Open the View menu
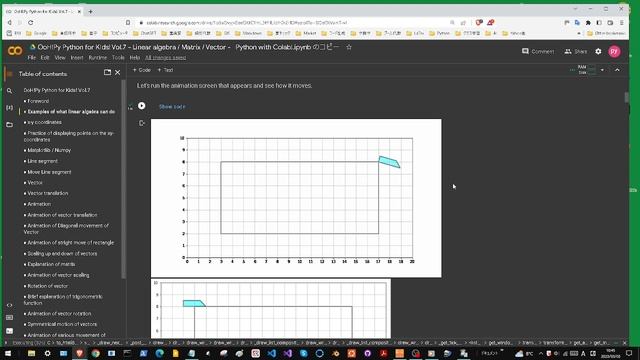This screenshot has width=640, height=360. 60,58
